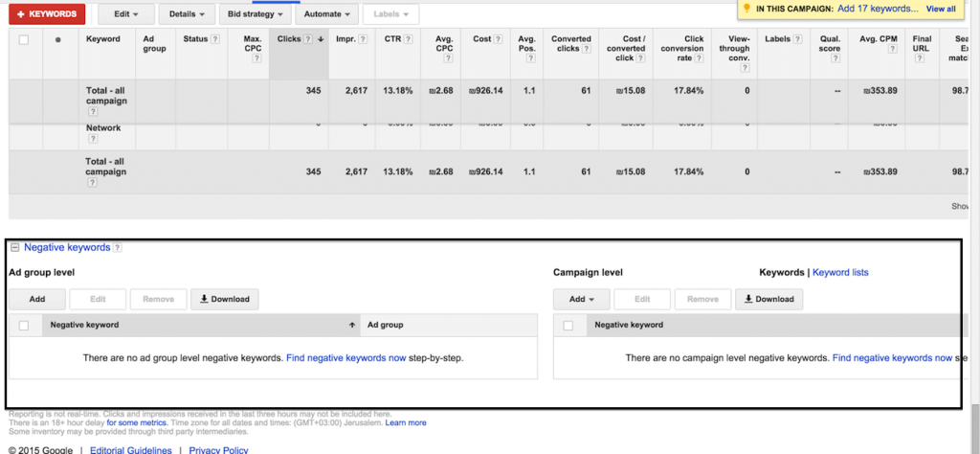Viewport: 980px width, 454px height.
Task: Open the Automate menu
Action: pyautogui.click(x=327, y=13)
